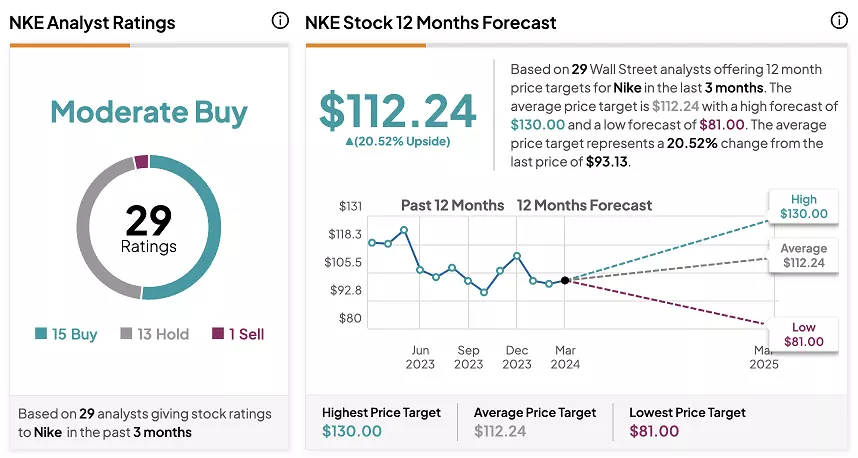Image resolution: width=858 pixels, height=458 pixels.
Task: Click the High $130.00 forecast label
Action: tap(803, 206)
